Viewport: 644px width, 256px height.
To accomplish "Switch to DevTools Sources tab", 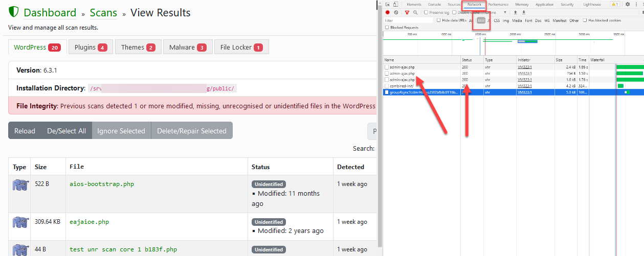I will point(454,4).
